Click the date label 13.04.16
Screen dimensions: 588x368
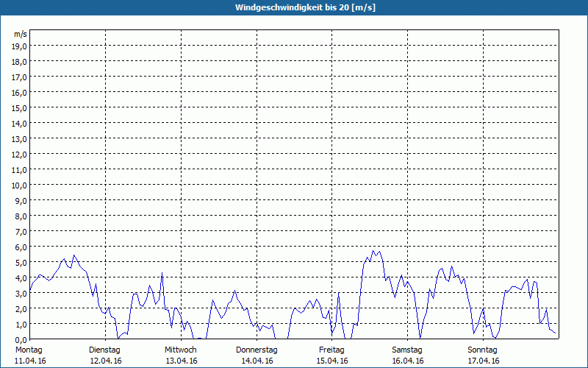click(x=182, y=361)
